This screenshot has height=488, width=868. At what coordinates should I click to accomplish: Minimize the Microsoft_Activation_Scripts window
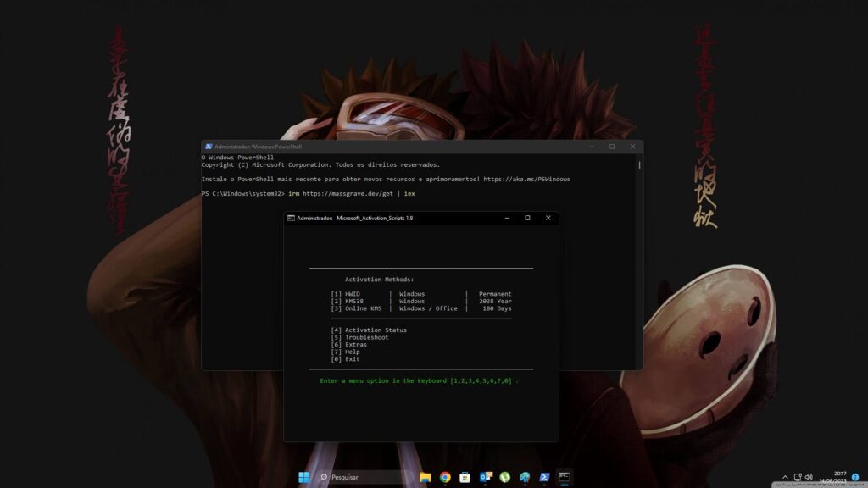pos(507,218)
